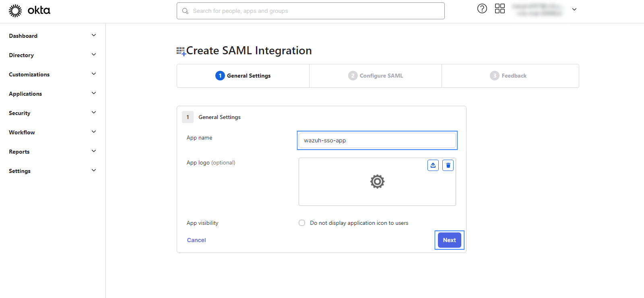
Task: Click the upload logo icon
Action: click(x=433, y=165)
